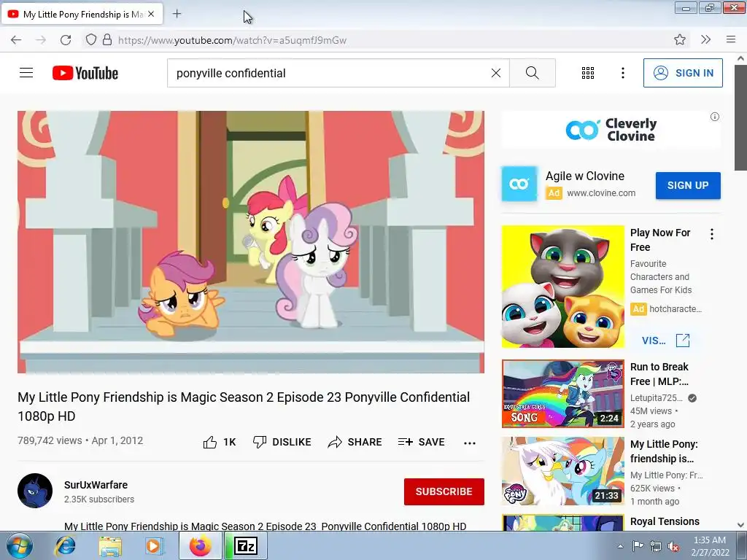Reload the current page
Viewport: 747px width, 560px height.
(x=66, y=40)
